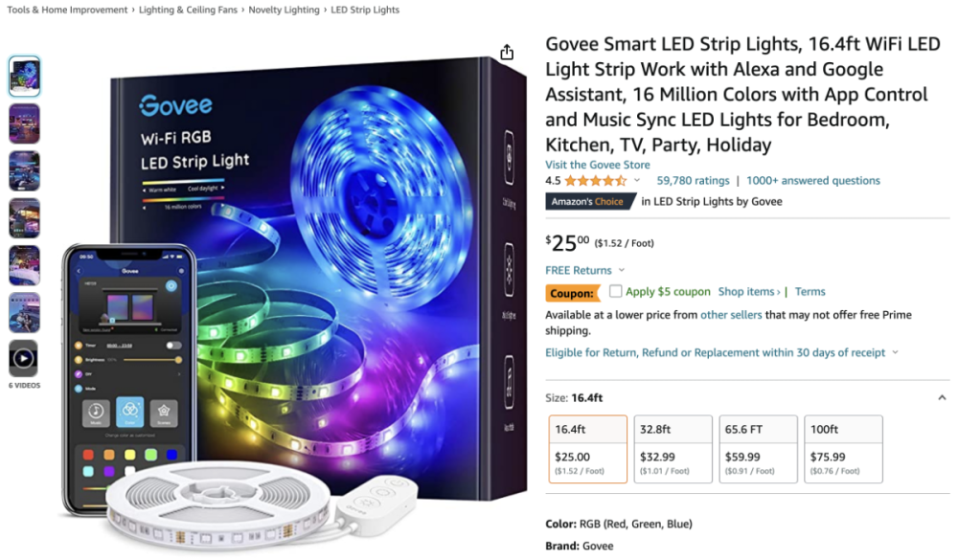View the sixth product image thumbnail

click(x=25, y=313)
